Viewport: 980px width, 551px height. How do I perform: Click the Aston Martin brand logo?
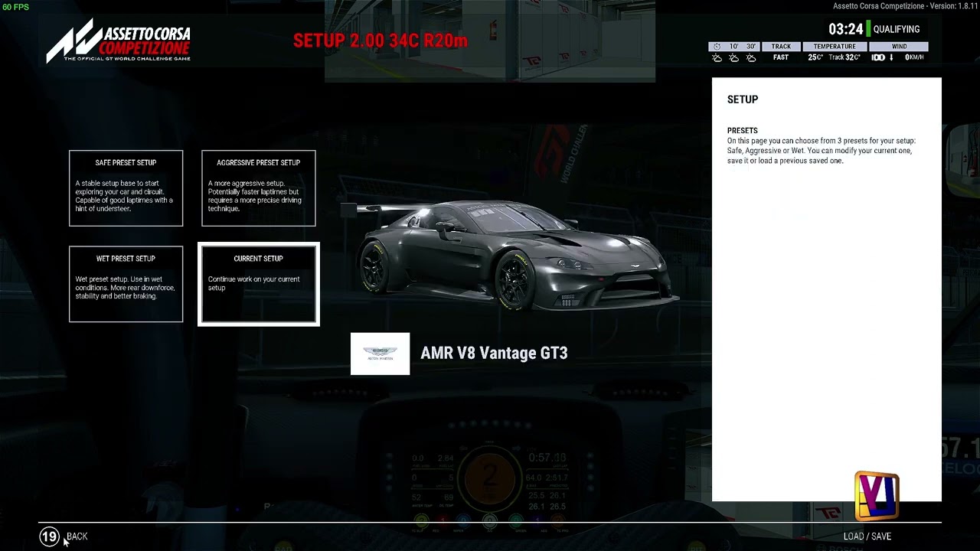[x=380, y=354]
